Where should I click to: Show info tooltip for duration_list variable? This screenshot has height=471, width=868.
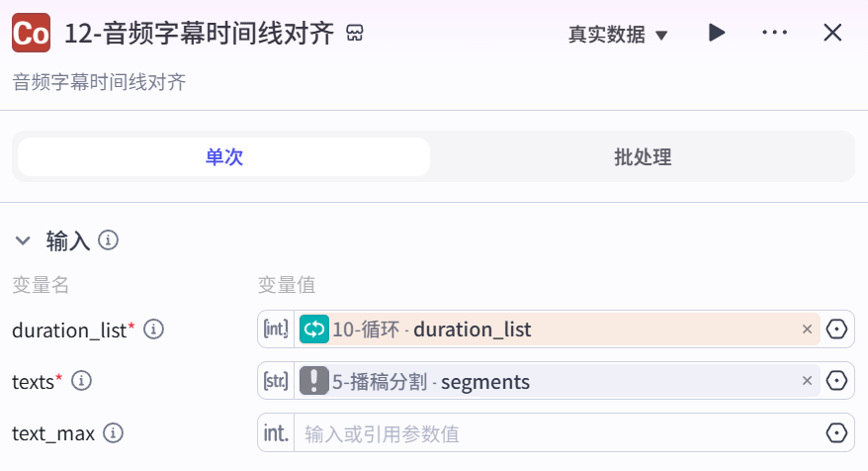click(x=153, y=330)
